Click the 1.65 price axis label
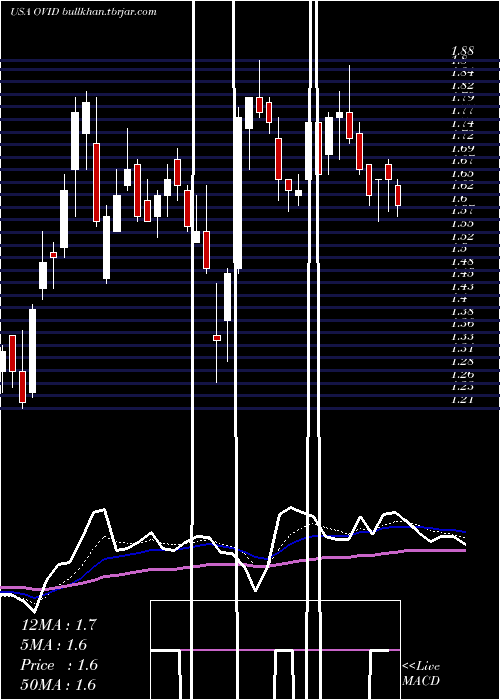Viewport: 500px width, 700px height. coord(462,173)
